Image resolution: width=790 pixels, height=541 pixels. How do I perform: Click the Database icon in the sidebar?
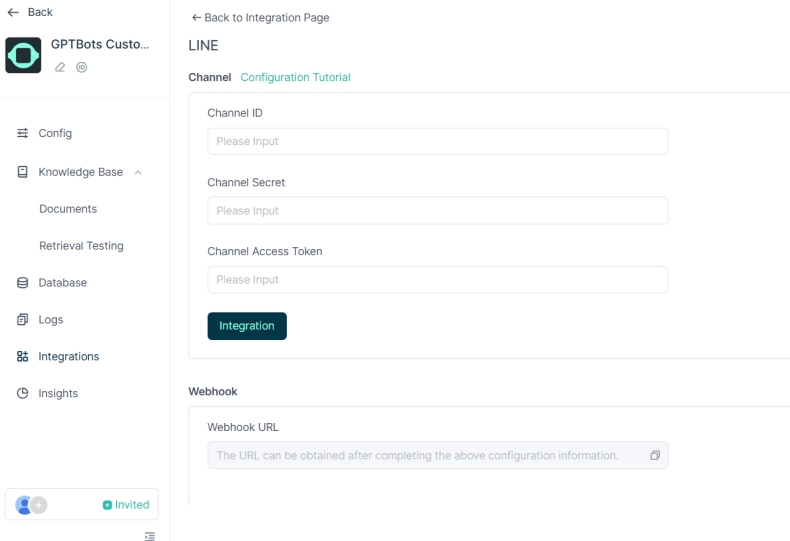coord(23,283)
